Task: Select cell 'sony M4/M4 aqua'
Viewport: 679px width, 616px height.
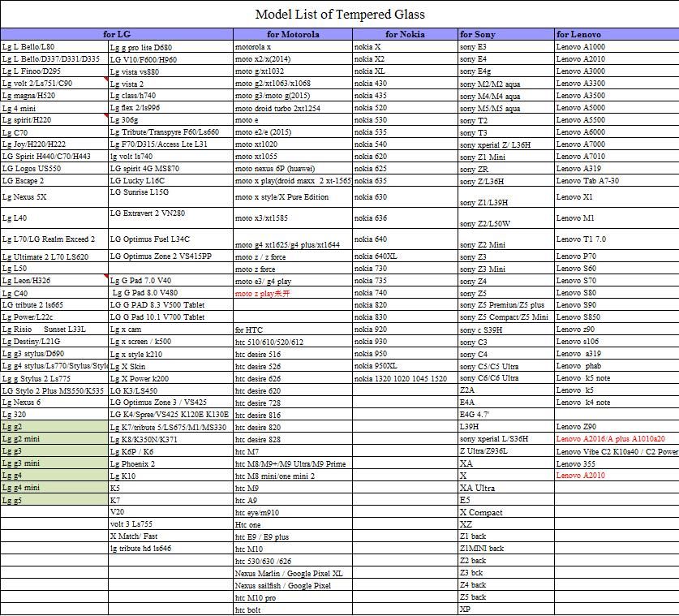Action: pos(505,95)
